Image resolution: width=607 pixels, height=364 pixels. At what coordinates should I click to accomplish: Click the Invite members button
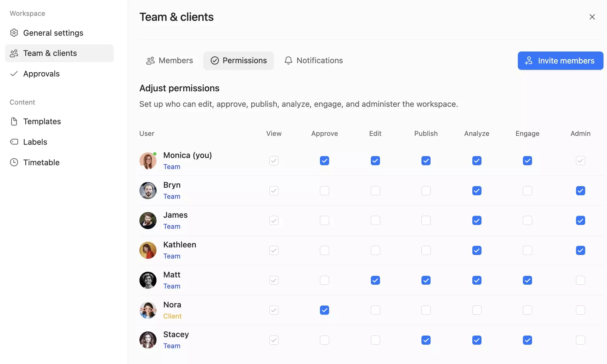(561, 61)
